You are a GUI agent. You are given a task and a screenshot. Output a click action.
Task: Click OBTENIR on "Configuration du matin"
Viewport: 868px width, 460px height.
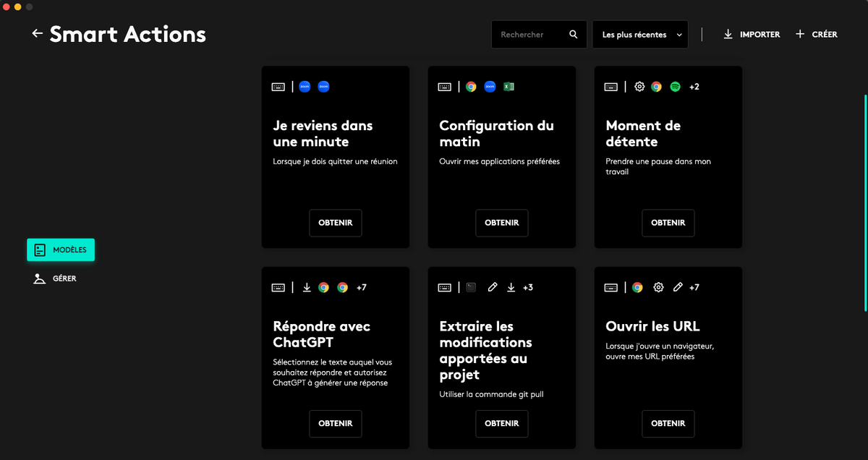(501, 223)
